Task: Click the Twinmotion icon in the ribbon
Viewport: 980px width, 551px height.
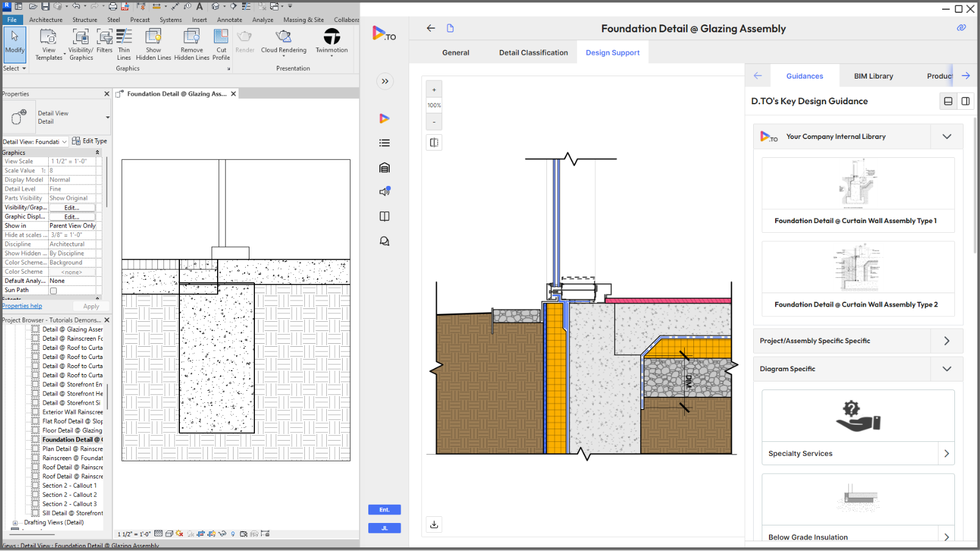Action: 332,38
